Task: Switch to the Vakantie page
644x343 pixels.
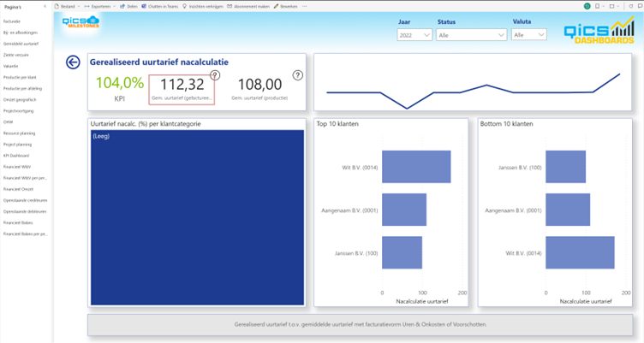Action: pyautogui.click(x=10, y=66)
